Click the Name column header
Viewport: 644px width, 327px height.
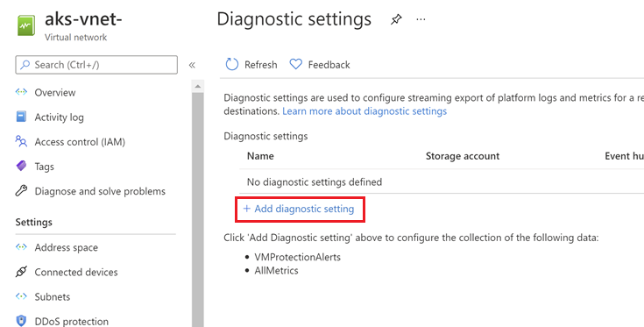[260, 156]
